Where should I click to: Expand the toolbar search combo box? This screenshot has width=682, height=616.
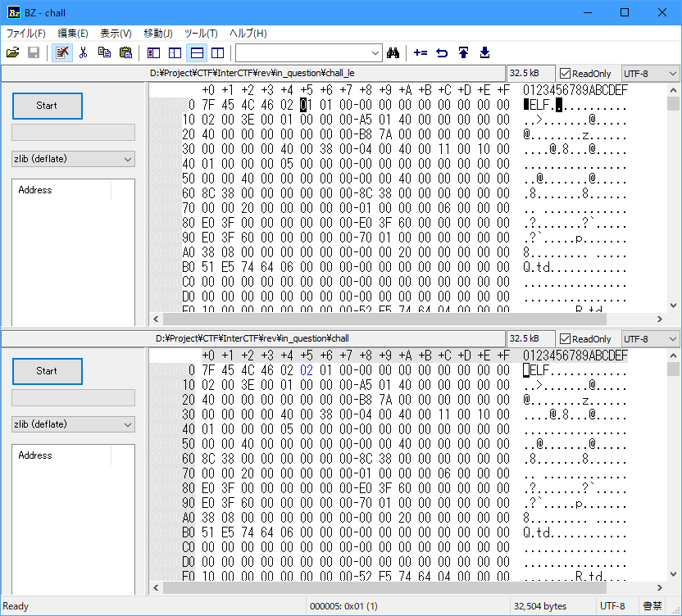click(375, 53)
